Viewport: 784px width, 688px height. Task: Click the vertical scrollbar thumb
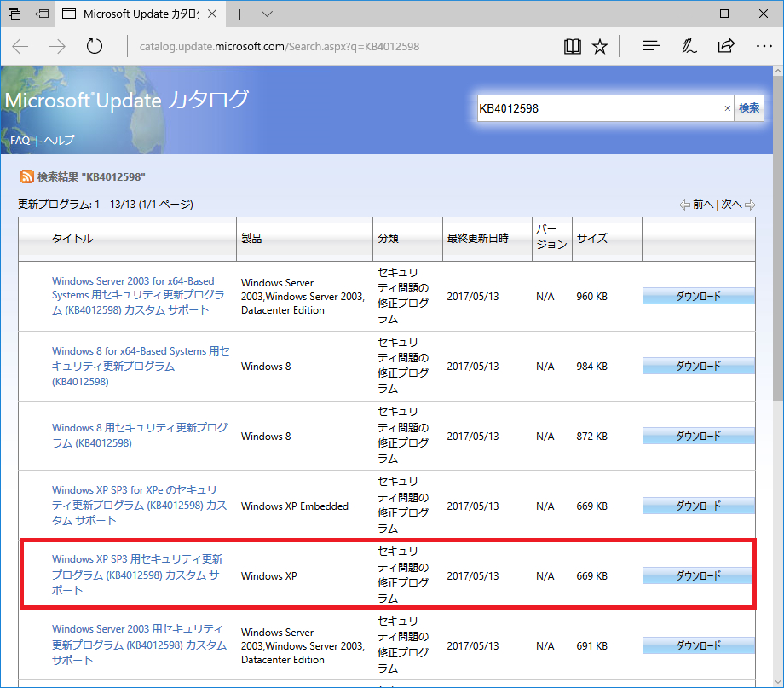[x=778, y=240]
